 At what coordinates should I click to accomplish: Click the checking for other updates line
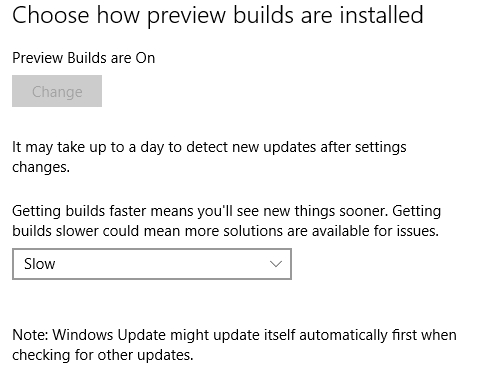pyautogui.click(x=103, y=355)
